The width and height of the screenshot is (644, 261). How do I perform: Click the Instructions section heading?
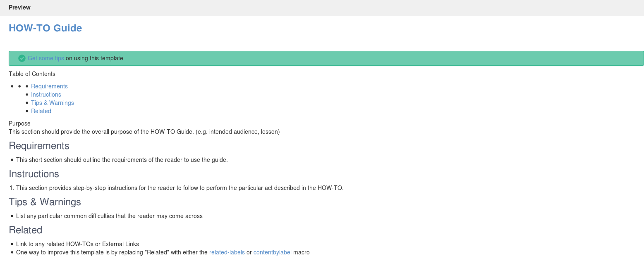click(34, 174)
